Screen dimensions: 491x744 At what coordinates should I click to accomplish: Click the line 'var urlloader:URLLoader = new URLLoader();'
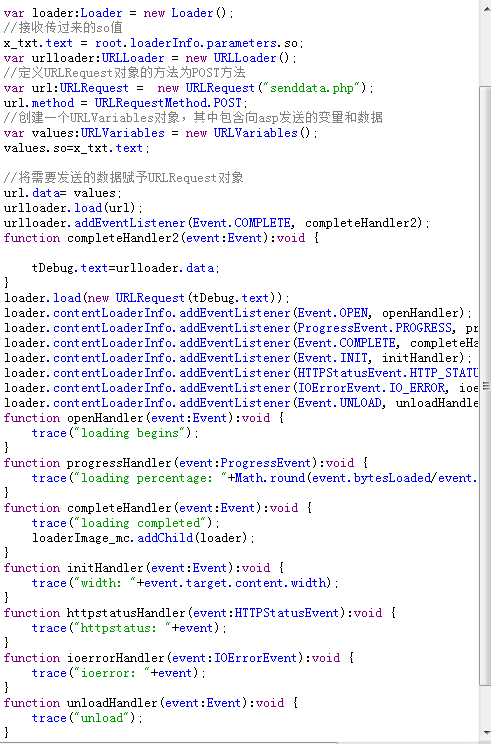[x=150, y=58]
